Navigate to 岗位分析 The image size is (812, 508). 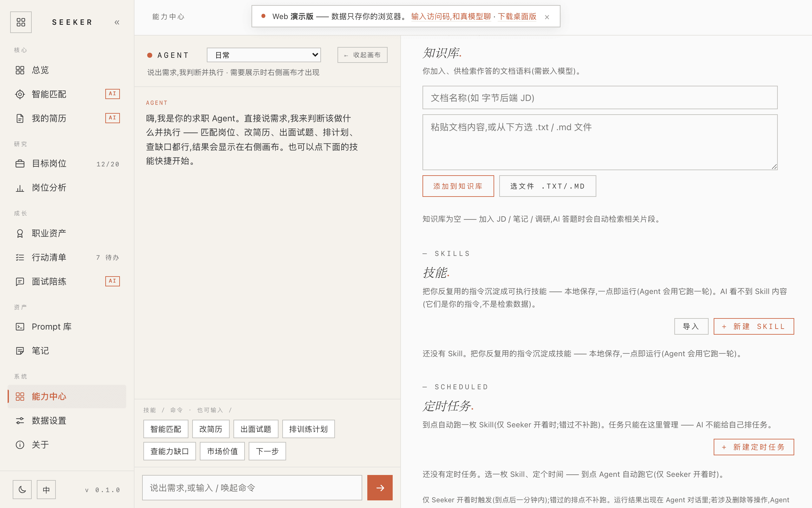[67, 188]
